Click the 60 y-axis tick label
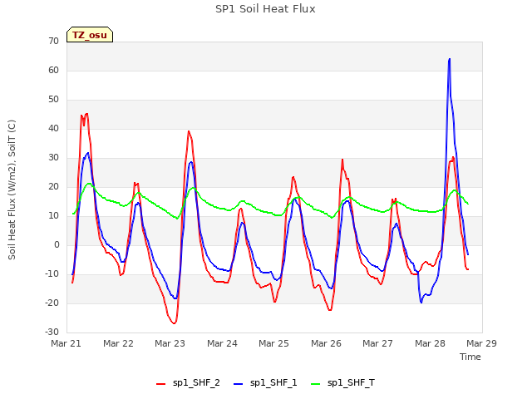This screenshot has width=532, height=399. click(53, 70)
